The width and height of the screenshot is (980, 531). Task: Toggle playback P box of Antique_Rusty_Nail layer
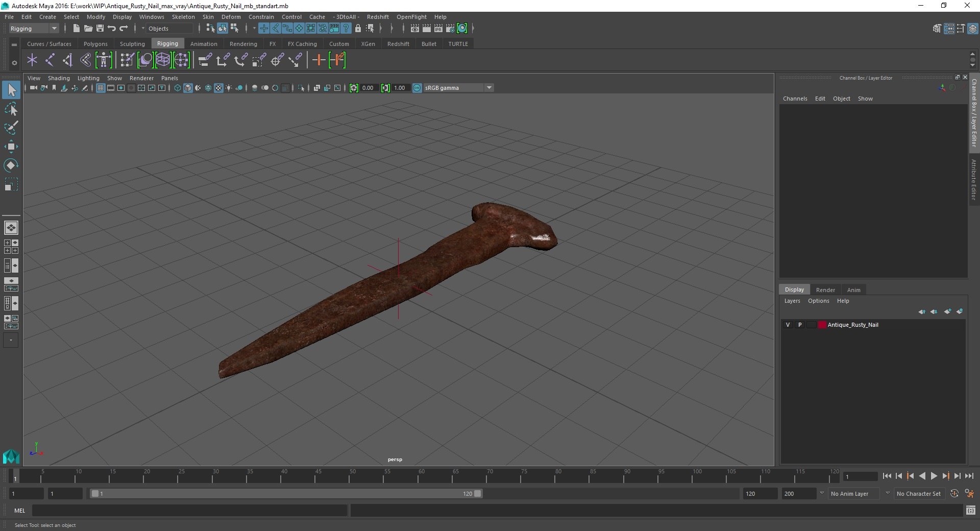(800, 325)
